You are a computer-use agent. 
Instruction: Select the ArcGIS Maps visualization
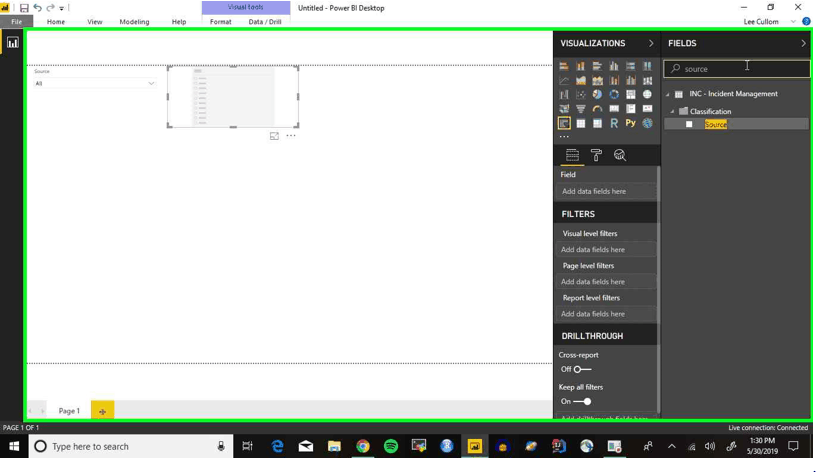click(x=647, y=123)
